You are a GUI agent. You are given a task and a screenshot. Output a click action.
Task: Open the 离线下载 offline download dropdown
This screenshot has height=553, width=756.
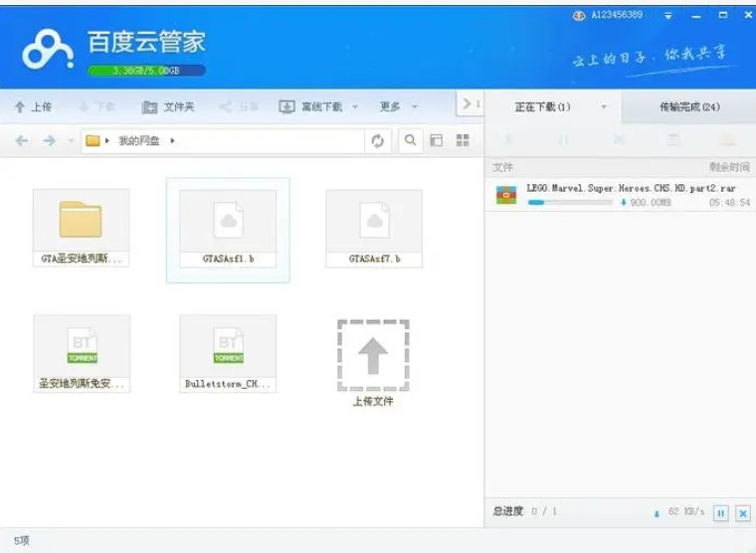click(317, 106)
